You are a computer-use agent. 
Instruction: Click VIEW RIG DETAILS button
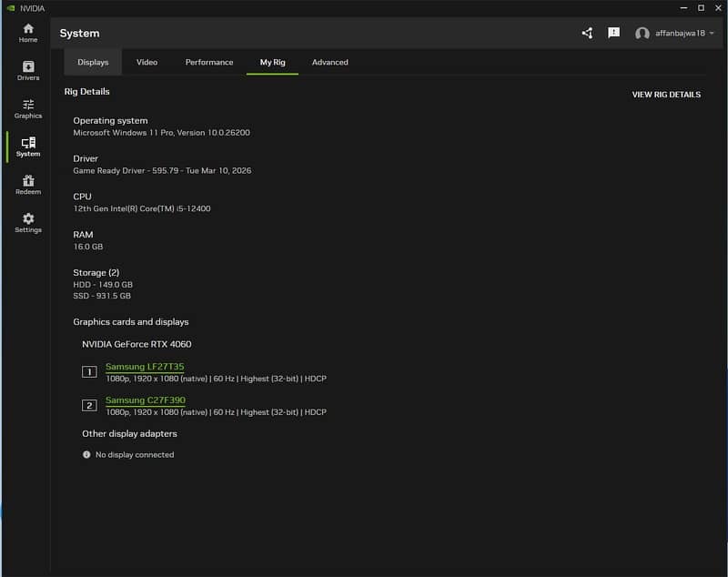[666, 95]
